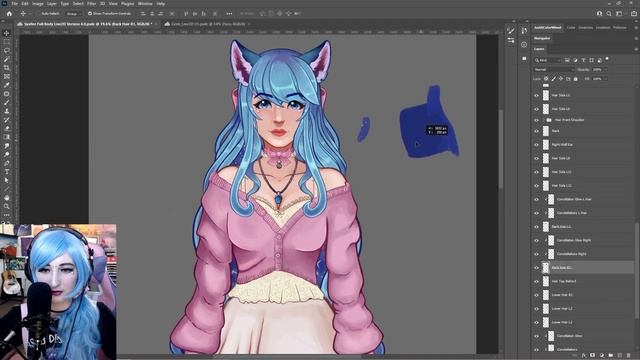This screenshot has width=640, height=360.
Task: Open the Auto-Select Group dropdown
Action: [x=73, y=13]
